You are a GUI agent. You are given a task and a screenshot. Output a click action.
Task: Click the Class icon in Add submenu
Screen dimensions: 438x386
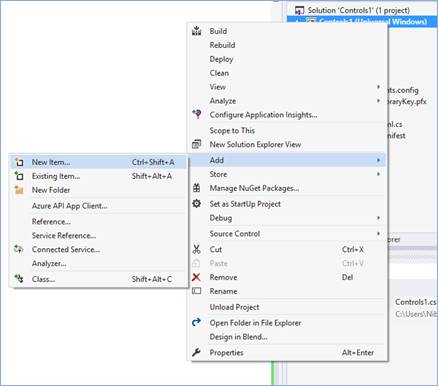tap(19, 278)
